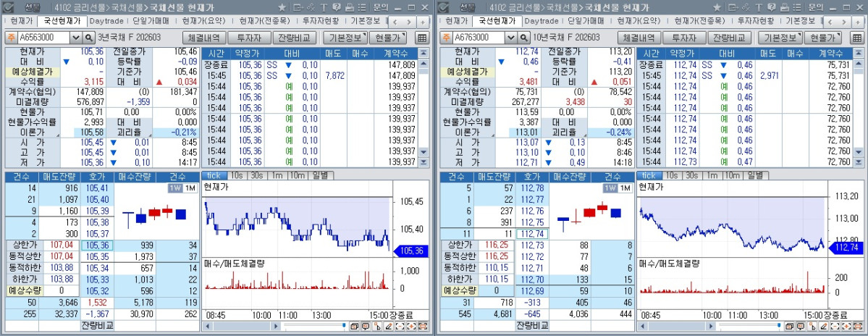
Task: Click the zoom-in [+] icon under the 3년국채 chart
Action: click(412, 327)
